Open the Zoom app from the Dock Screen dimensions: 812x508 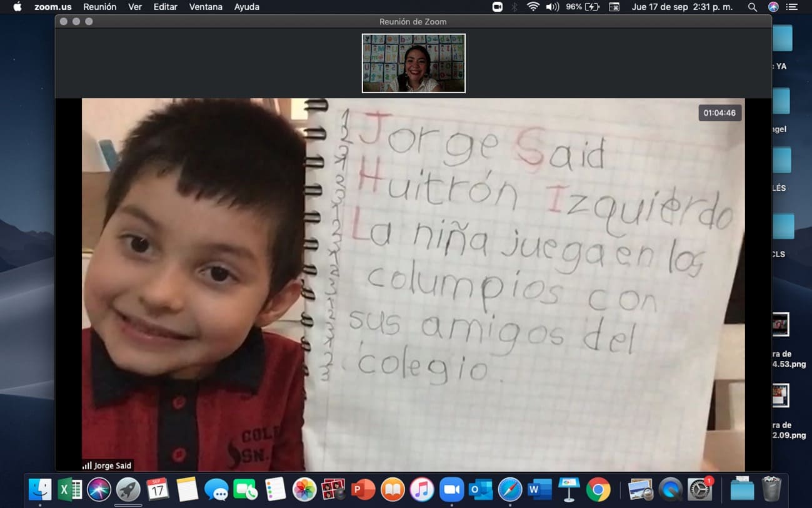[x=451, y=490]
